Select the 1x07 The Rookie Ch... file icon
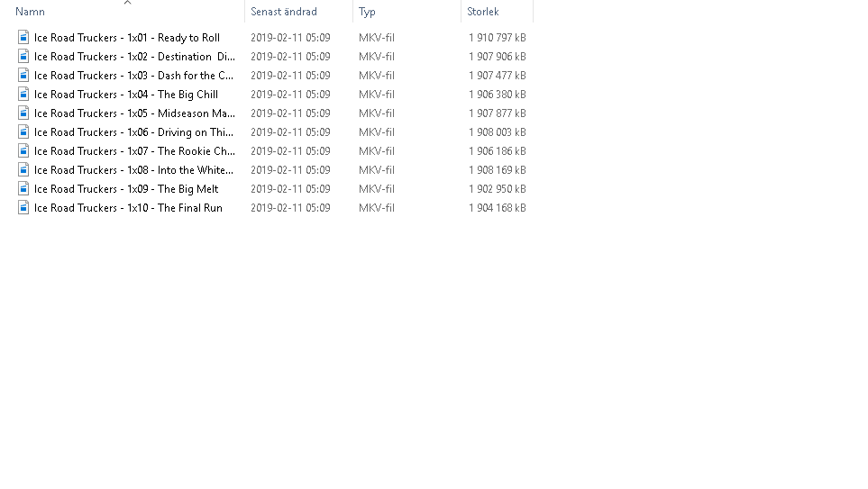The width and height of the screenshot is (868, 489). point(23,150)
